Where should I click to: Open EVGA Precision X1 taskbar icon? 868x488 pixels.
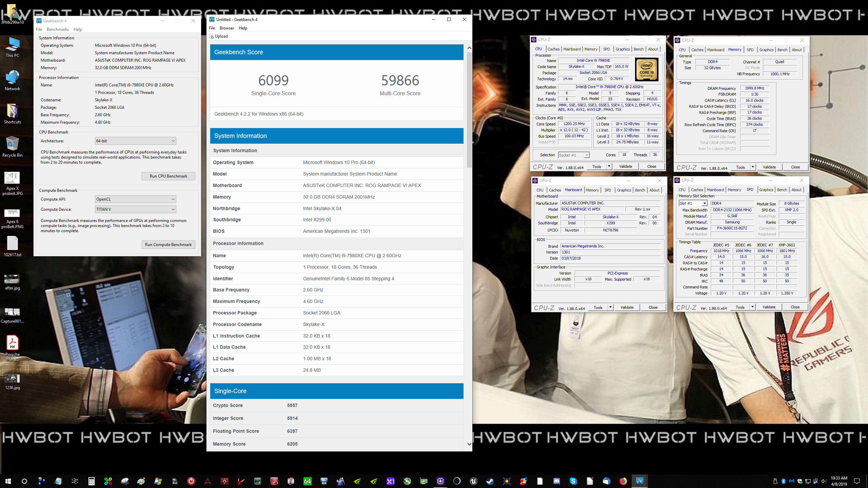pos(390,481)
